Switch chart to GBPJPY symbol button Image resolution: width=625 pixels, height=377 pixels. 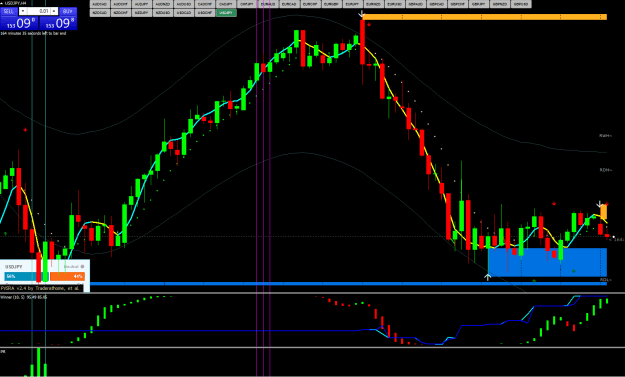480,4
